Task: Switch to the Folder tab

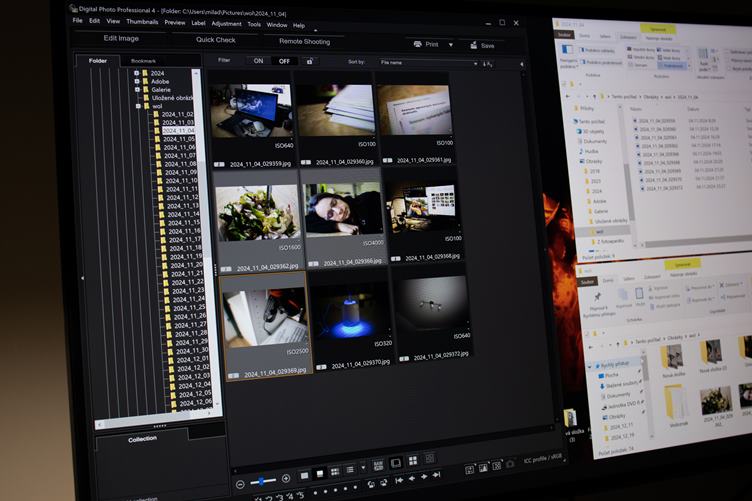Action: [98, 60]
